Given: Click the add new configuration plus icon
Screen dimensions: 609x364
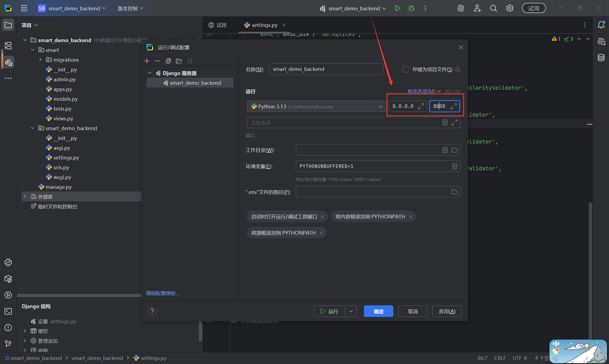Looking at the screenshot, I should tap(147, 61).
